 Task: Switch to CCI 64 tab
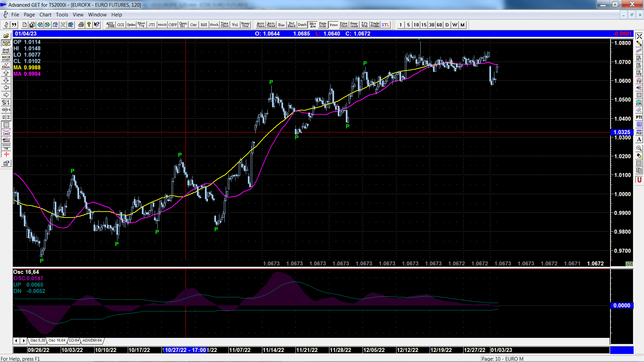click(74, 341)
